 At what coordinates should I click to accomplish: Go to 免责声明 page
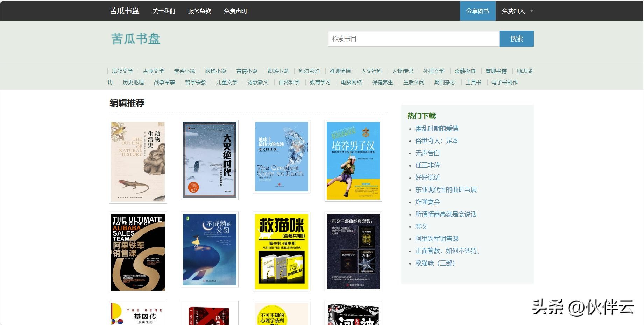pos(235,11)
